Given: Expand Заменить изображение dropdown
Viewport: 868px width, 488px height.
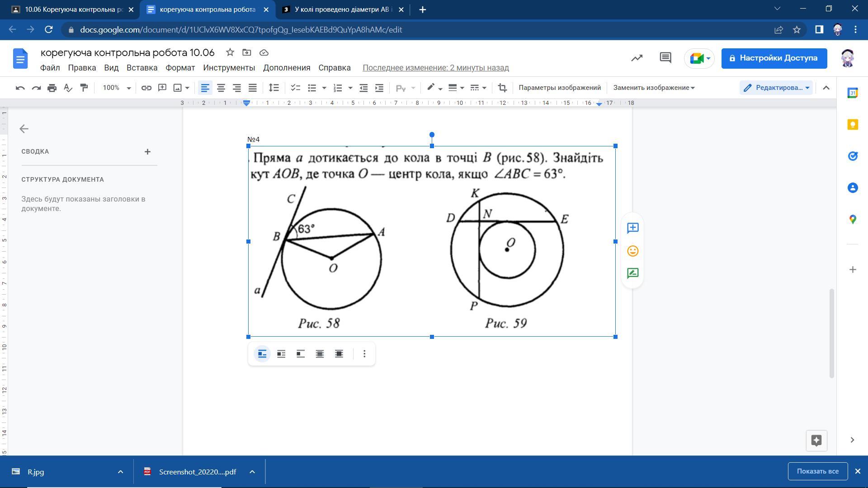Looking at the screenshot, I should point(654,88).
